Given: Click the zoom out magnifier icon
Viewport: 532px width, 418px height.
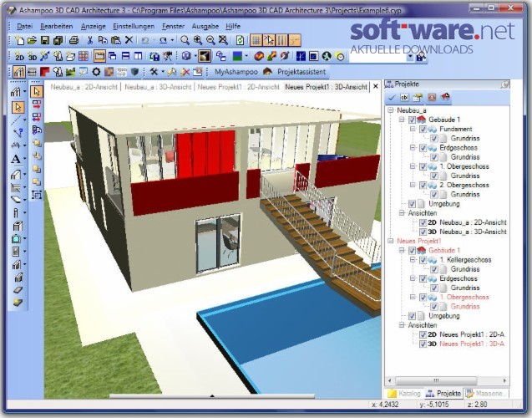Looking at the screenshot, I should tap(210, 40).
